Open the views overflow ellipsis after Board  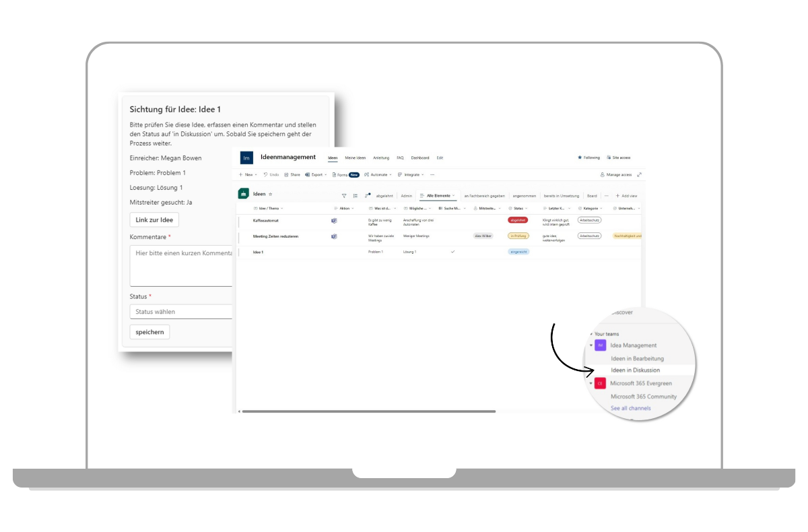coord(606,196)
